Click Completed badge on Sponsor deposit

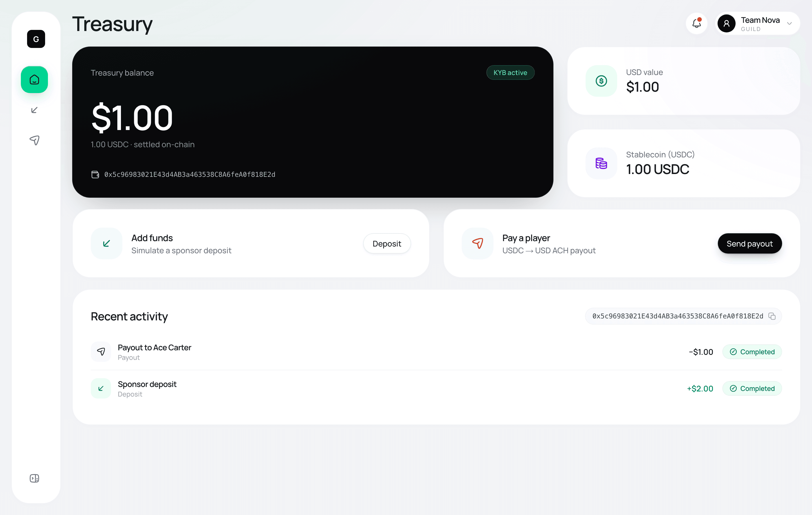[x=752, y=389]
